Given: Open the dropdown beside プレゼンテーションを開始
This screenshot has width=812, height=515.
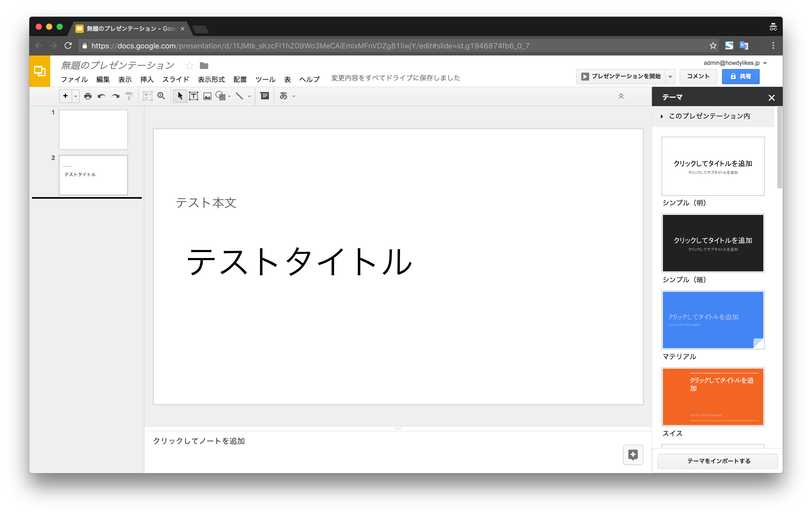Looking at the screenshot, I should click(x=670, y=77).
